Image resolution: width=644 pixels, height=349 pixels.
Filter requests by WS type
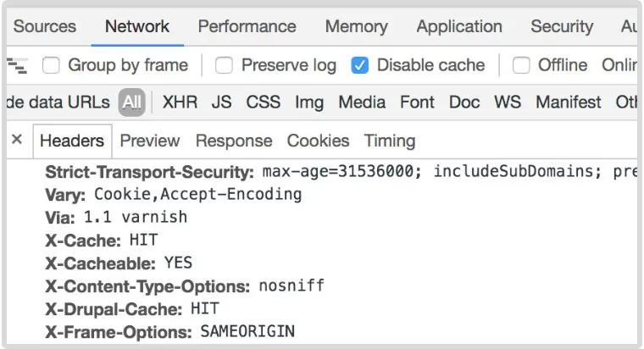(508, 102)
